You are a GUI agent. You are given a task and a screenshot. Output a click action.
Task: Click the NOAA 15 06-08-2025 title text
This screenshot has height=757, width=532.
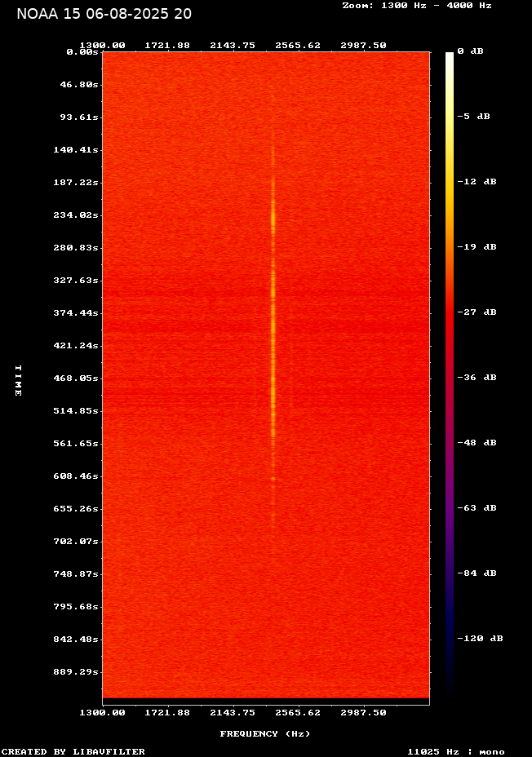[x=104, y=14]
